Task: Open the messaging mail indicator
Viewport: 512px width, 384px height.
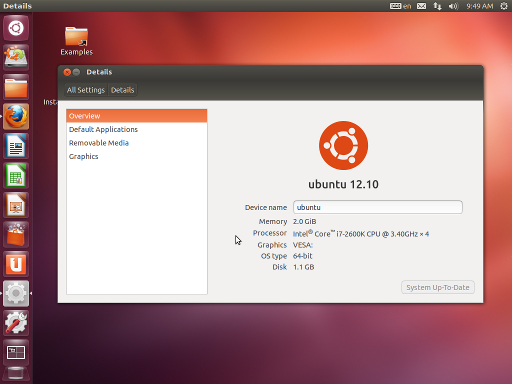Action: (x=422, y=6)
